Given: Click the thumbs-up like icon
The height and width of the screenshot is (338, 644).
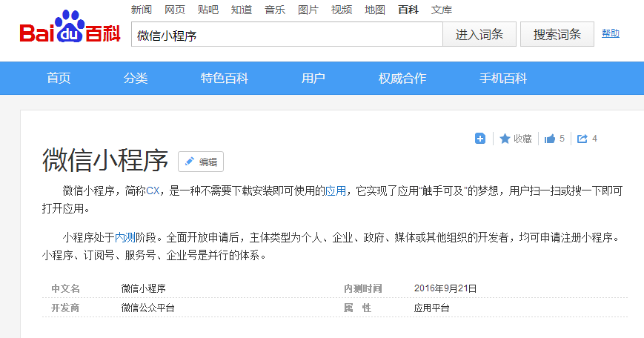Looking at the screenshot, I should [550, 139].
